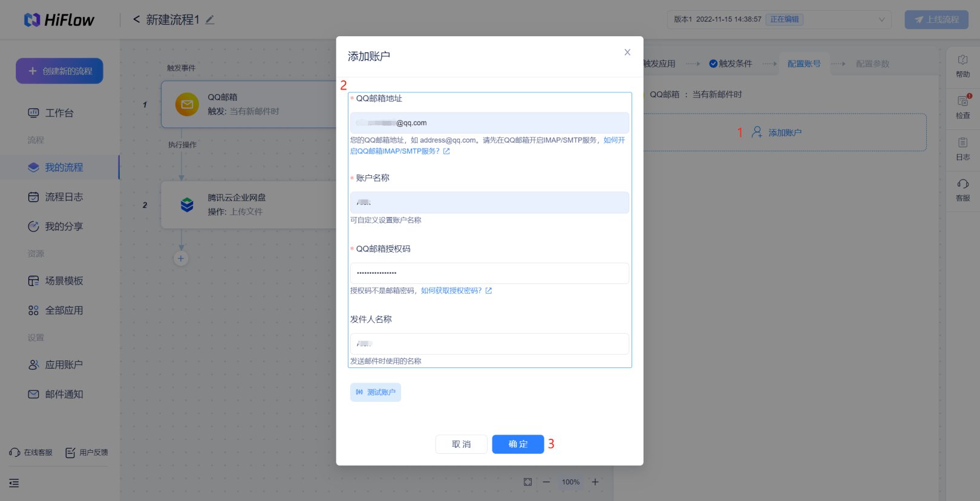Viewport: 980px width, 501px height.
Task: Open 用户反馈 at sidebar bottom
Action: click(87, 453)
